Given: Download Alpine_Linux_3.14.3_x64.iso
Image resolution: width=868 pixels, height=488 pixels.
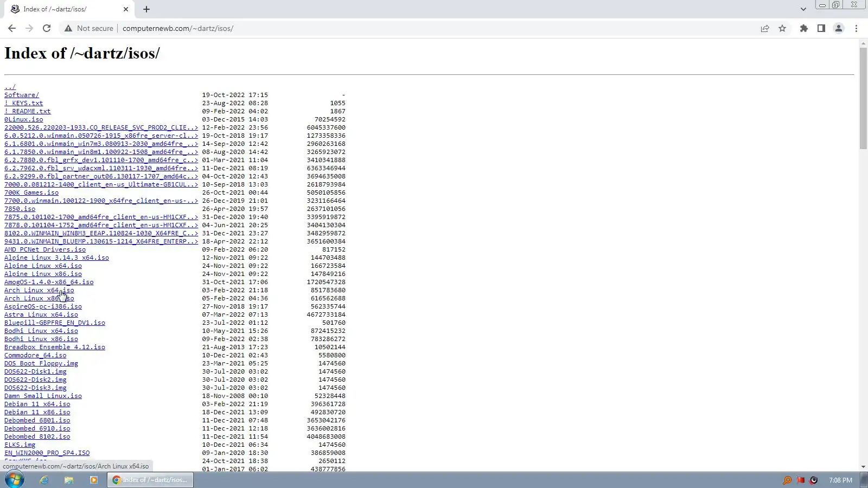Looking at the screenshot, I should click(56, 258).
